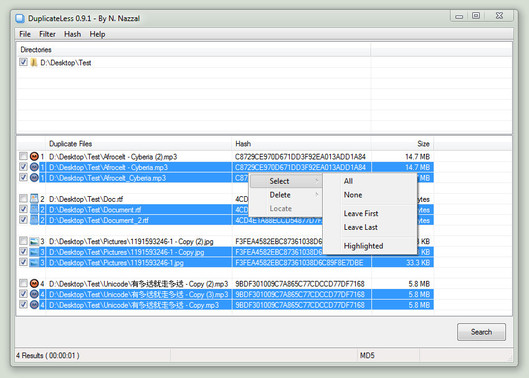
Task: Choose None in the Select submenu
Action: tap(370, 195)
